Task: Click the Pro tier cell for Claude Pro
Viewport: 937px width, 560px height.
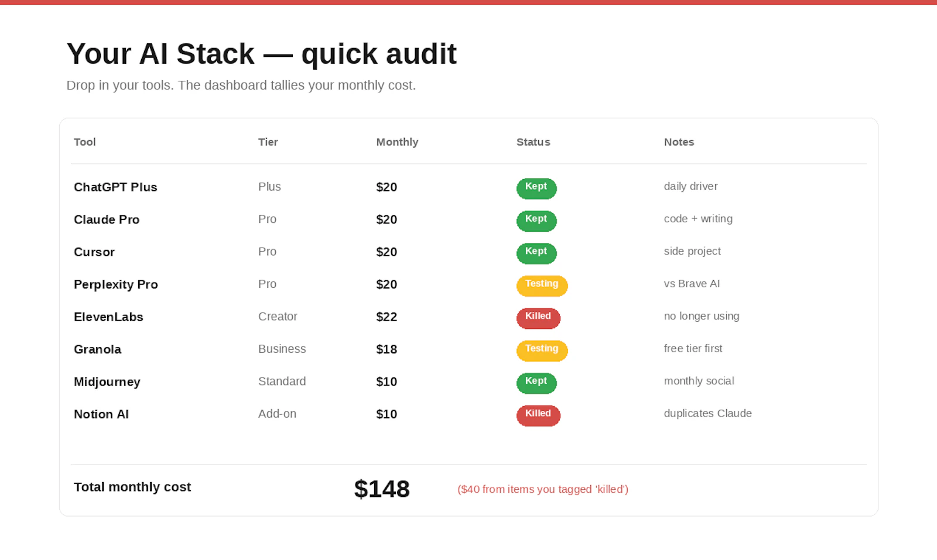Action: click(x=267, y=219)
